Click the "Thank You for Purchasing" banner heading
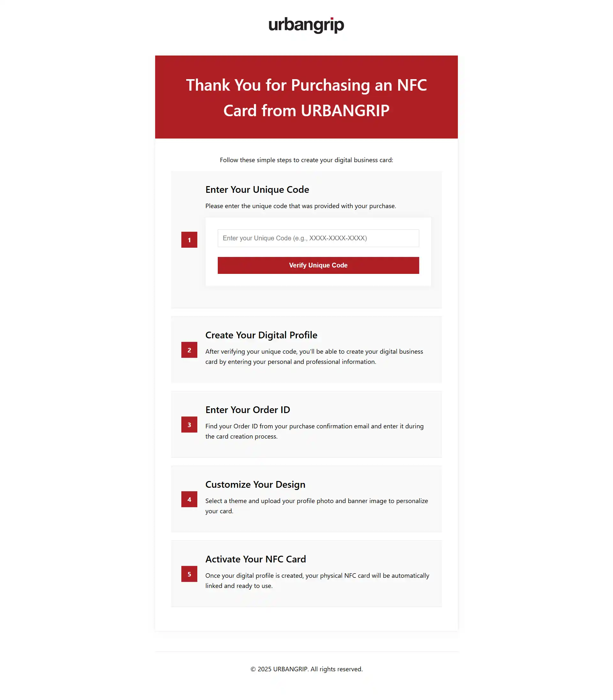 click(306, 97)
